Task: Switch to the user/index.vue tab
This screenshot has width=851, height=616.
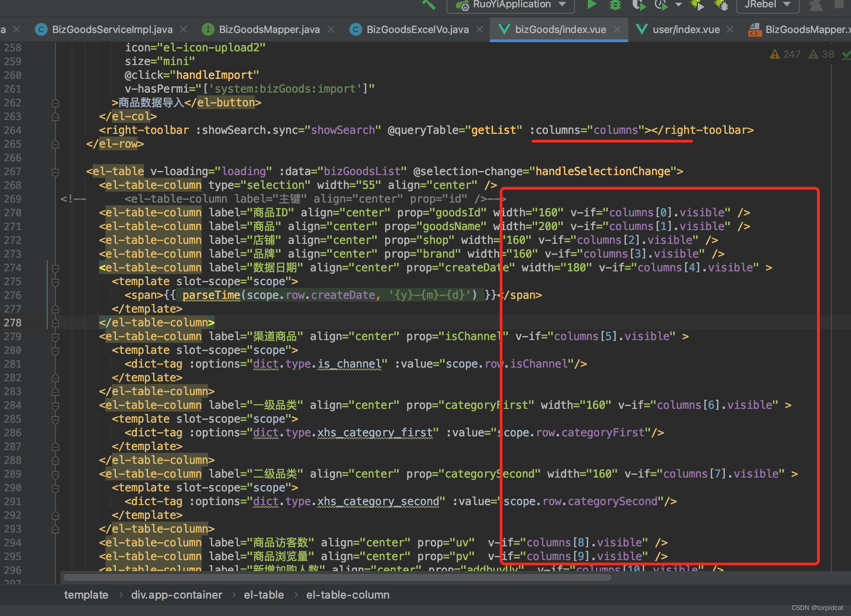Action: coord(685,29)
